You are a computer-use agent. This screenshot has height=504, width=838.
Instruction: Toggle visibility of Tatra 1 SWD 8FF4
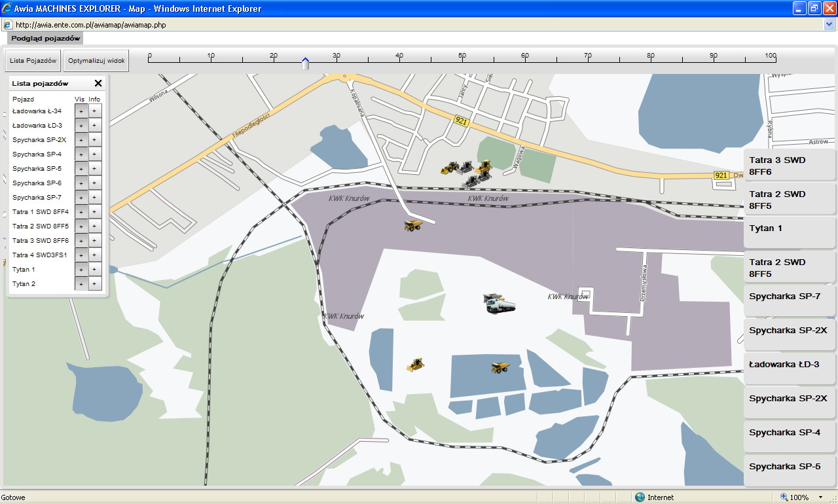81,211
